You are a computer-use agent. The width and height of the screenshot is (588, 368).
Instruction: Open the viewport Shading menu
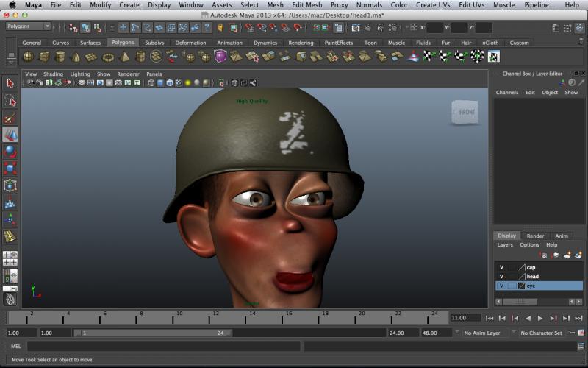[53, 74]
